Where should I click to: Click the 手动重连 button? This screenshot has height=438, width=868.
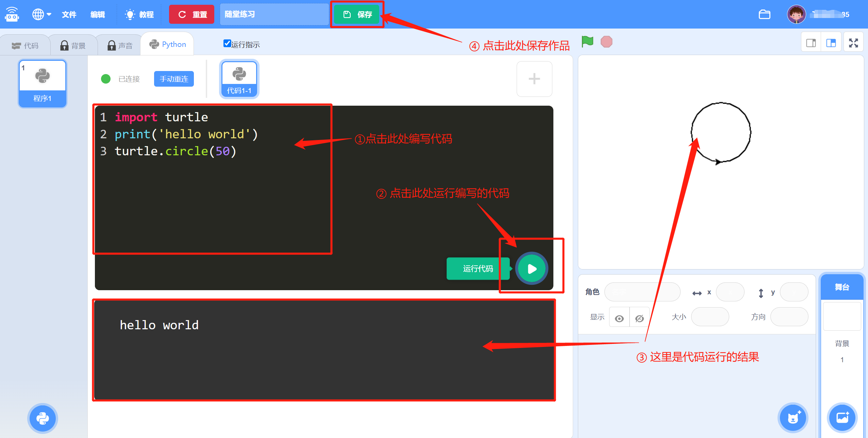click(x=174, y=79)
